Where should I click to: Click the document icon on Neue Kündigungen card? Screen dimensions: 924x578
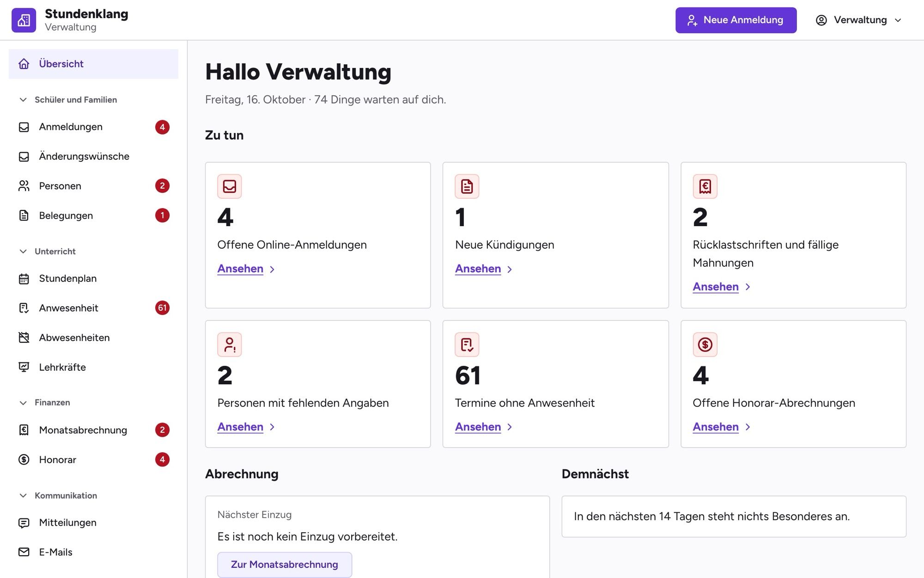(467, 186)
